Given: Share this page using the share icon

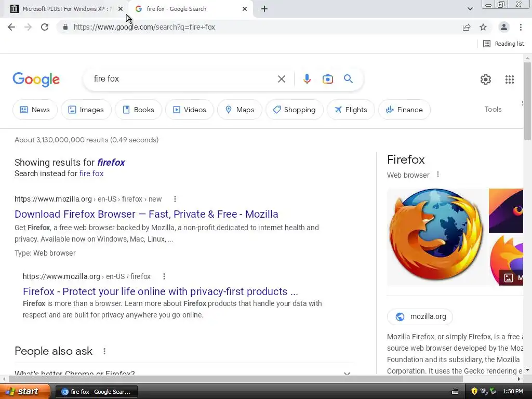Looking at the screenshot, I should click(467, 27).
